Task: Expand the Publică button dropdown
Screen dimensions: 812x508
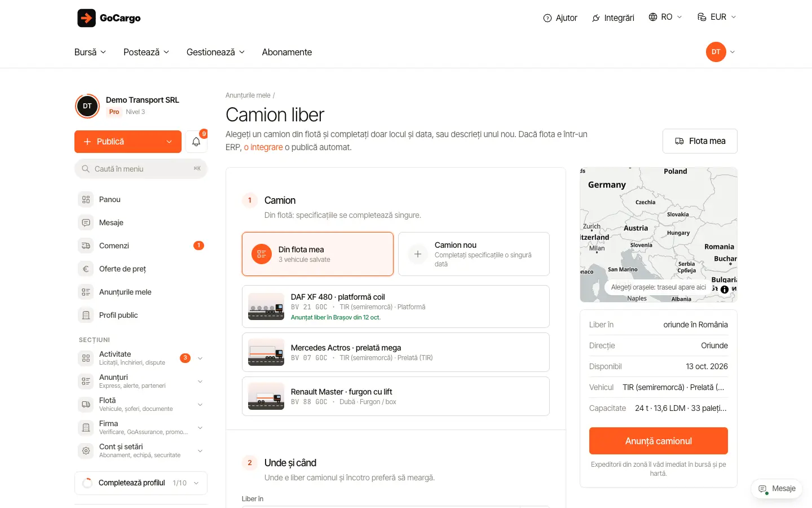Action: click(x=169, y=142)
